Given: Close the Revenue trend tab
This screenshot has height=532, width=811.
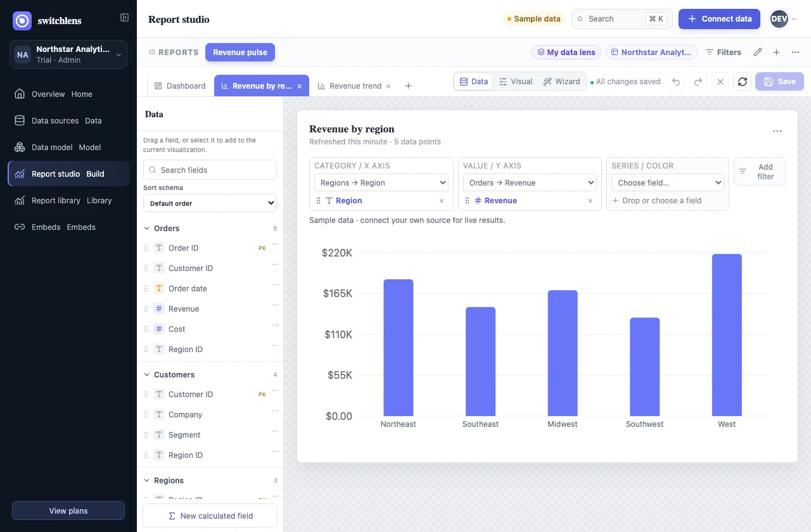Looking at the screenshot, I should [388, 86].
